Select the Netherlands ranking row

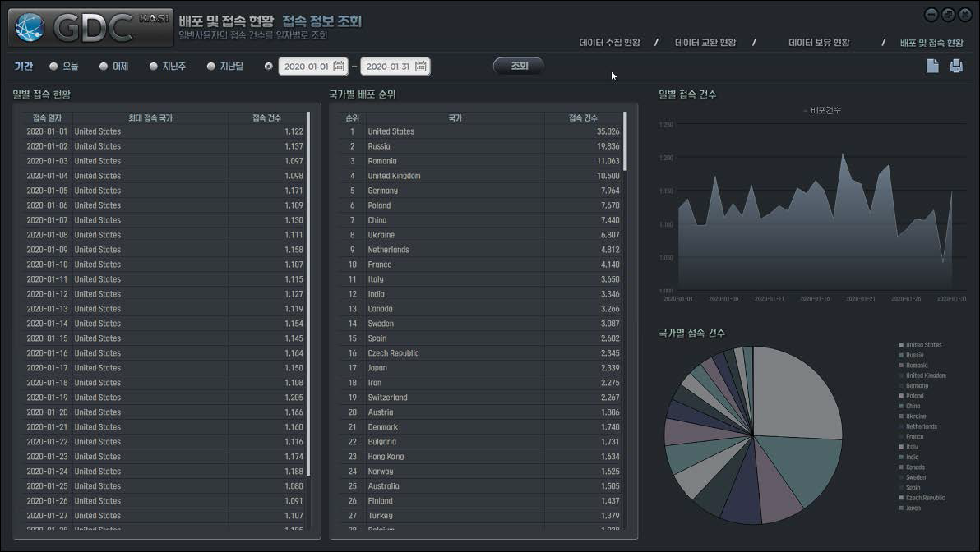click(481, 249)
